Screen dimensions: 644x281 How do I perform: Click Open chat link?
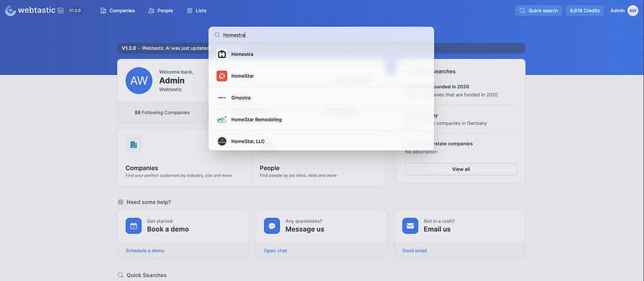tap(276, 251)
